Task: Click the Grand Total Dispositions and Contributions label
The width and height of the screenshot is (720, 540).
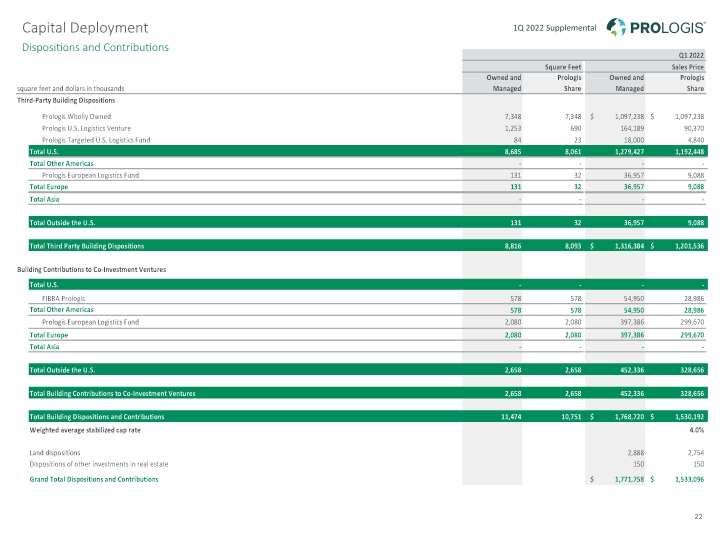Action: point(94,479)
